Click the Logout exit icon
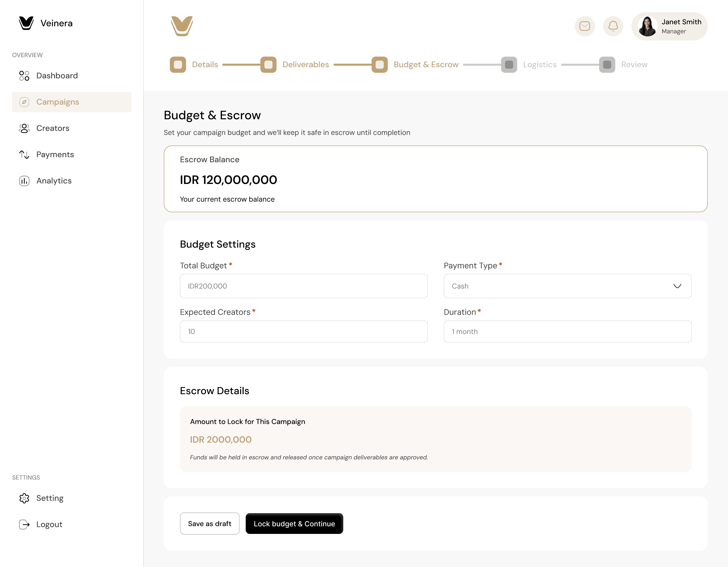This screenshot has height=567, width=728. point(24,524)
